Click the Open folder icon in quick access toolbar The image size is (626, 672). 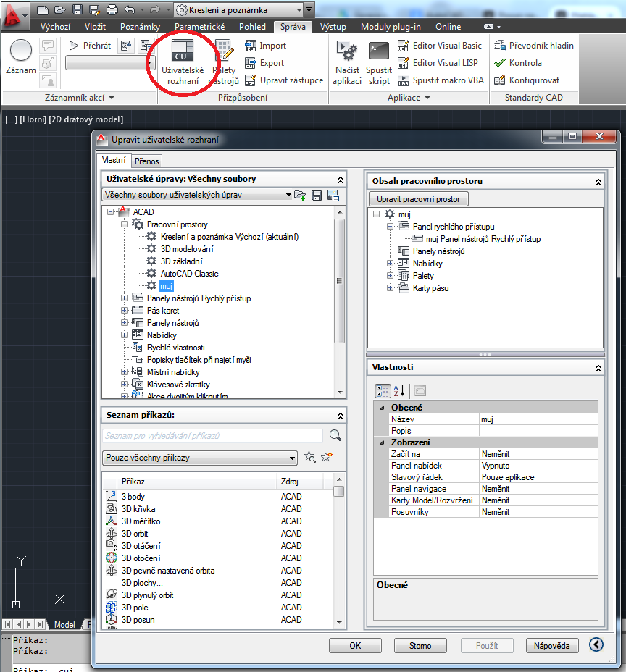point(59,9)
